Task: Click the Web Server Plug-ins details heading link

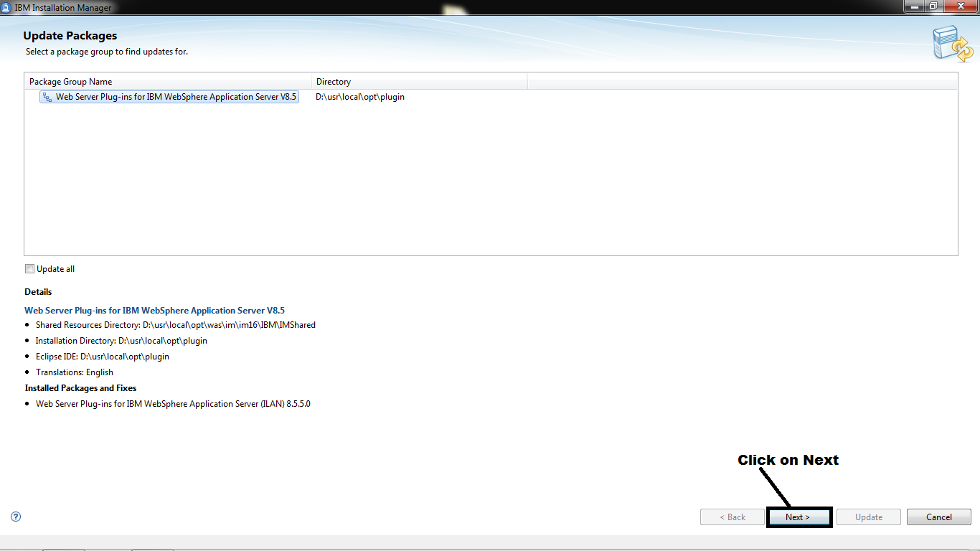Action: (154, 310)
